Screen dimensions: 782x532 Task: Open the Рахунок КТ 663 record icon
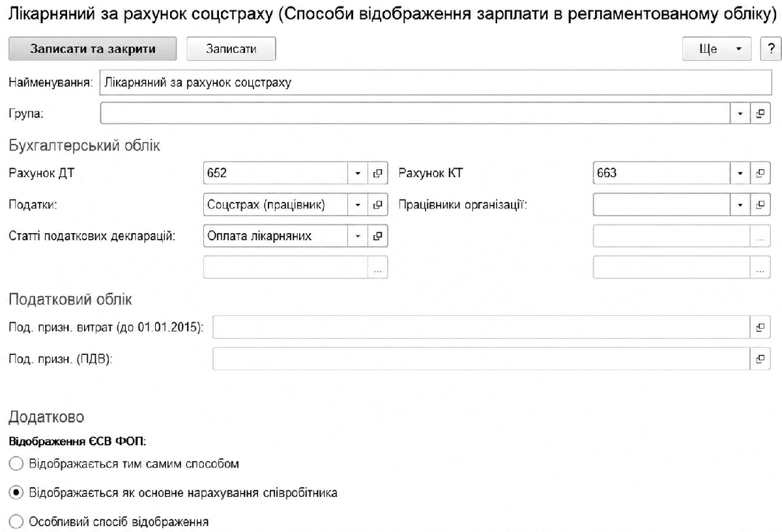coord(760,173)
